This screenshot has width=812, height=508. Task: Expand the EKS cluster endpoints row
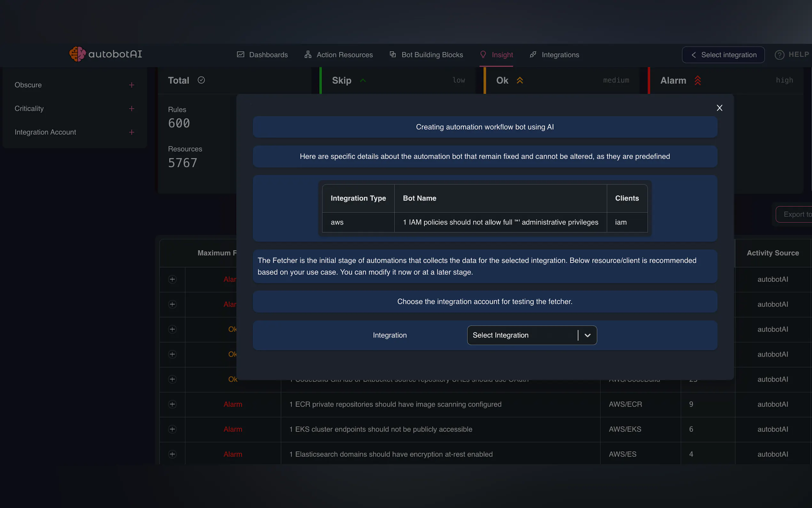click(172, 429)
